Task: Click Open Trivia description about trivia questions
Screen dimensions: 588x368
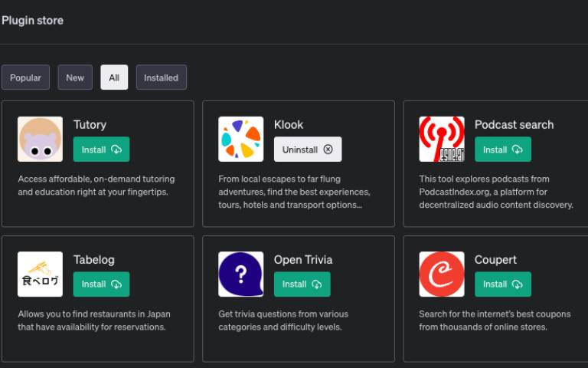Action: (283, 320)
